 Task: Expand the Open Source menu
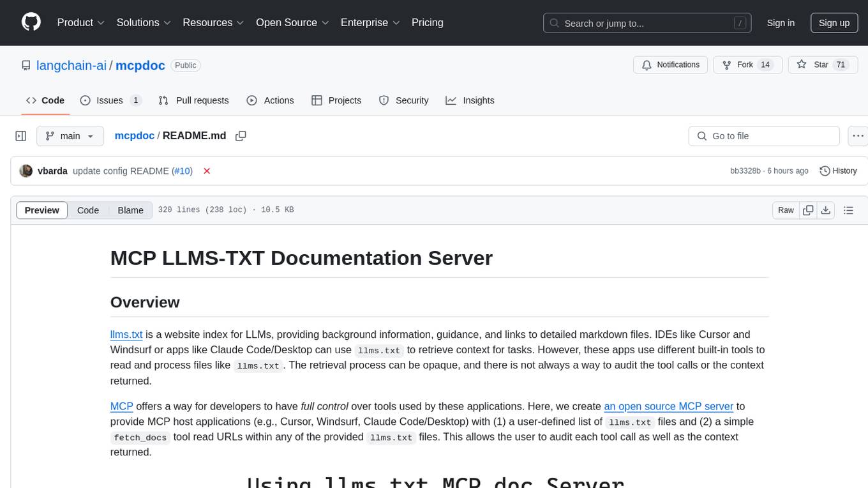click(x=292, y=22)
